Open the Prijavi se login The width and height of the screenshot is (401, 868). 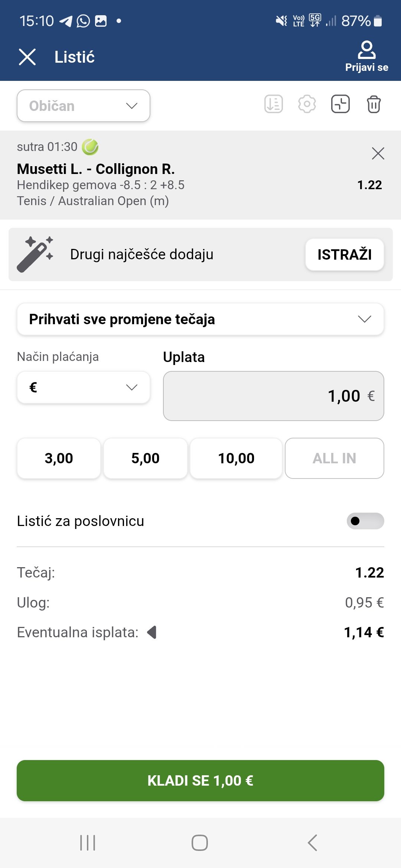pos(366,57)
